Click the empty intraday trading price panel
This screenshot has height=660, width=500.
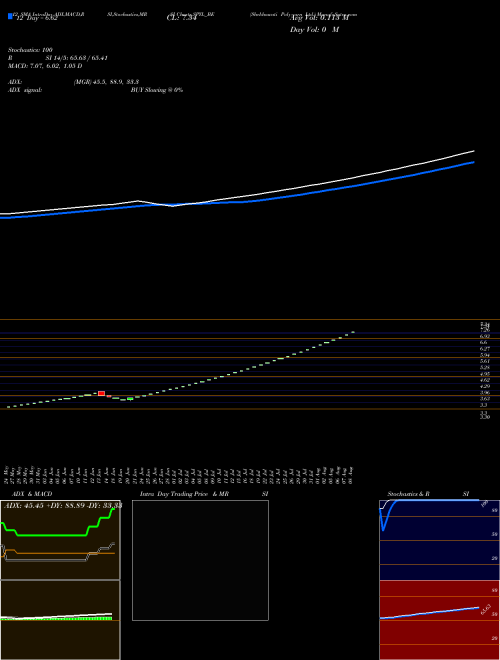[x=200, y=560]
